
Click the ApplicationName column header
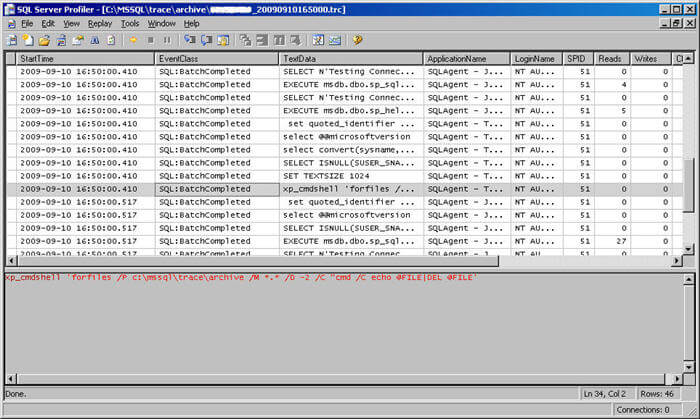tap(467, 58)
